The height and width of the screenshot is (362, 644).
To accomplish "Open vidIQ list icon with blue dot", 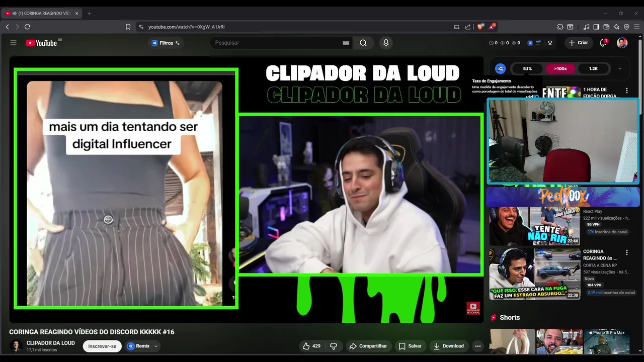I will click(538, 43).
